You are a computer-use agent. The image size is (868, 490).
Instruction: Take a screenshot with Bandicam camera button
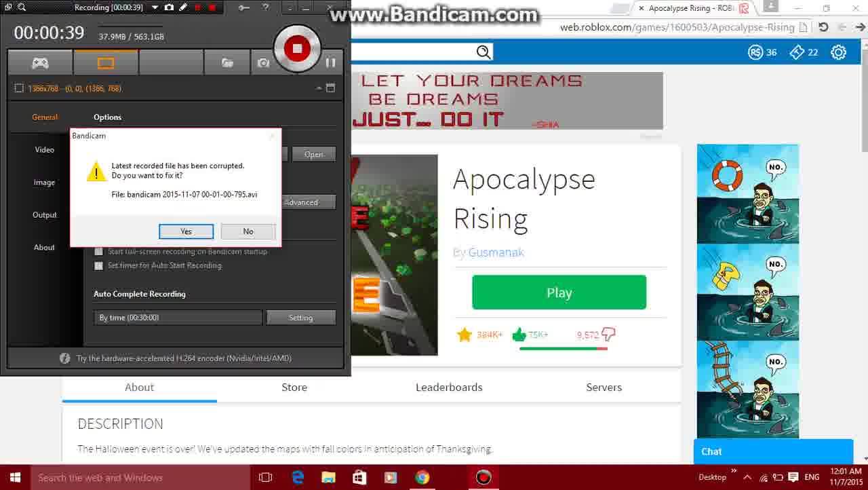click(x=263, y=62)
